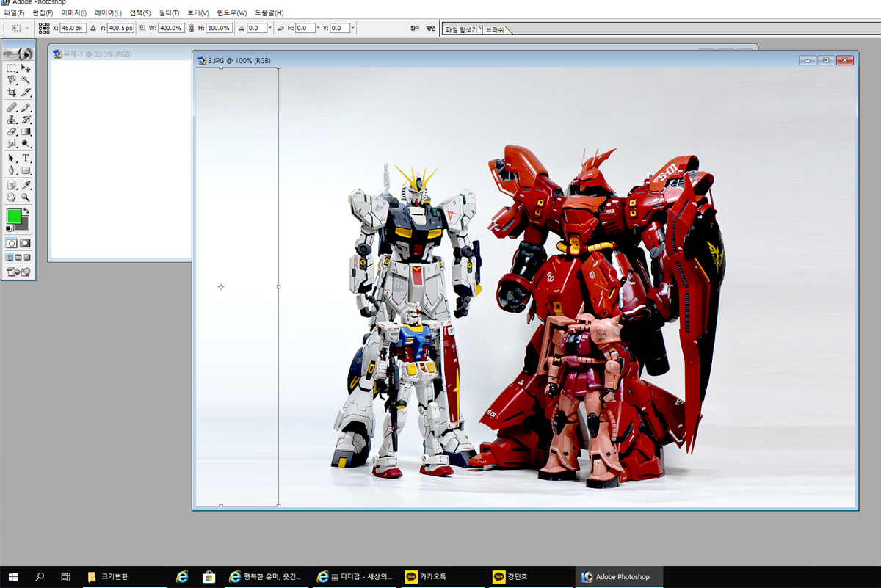881x588 pixels.
Task: Toggle the maintain aspect ratio chain link
Action: coord(192,28)
